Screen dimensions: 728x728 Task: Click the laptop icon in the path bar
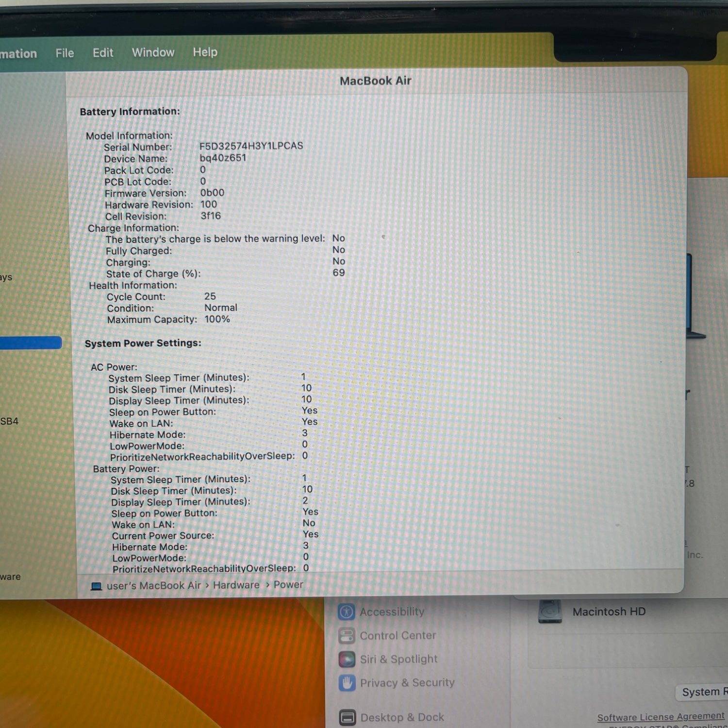click(x=96, y=586)
